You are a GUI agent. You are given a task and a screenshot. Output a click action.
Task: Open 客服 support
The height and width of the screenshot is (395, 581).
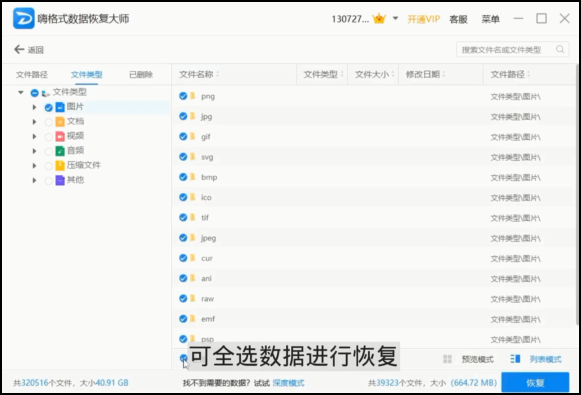pyautogui.click(x=458, y=19)
